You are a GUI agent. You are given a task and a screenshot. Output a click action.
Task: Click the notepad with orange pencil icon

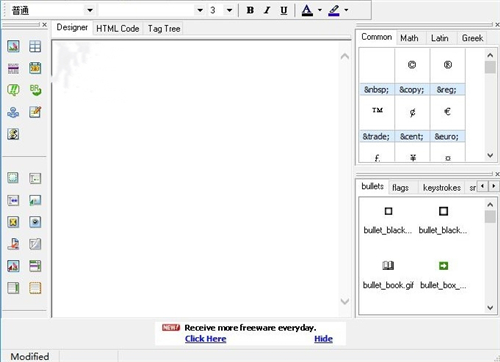[35, 112]
